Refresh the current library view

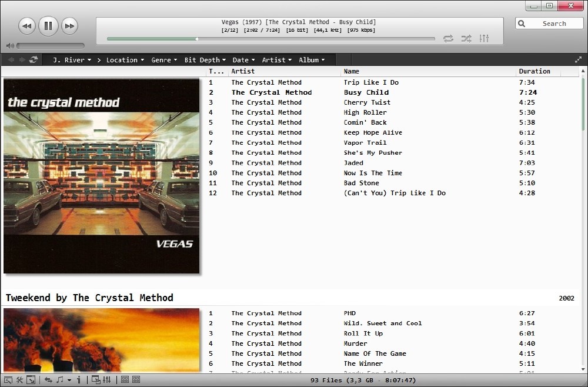tap(34, 59)
